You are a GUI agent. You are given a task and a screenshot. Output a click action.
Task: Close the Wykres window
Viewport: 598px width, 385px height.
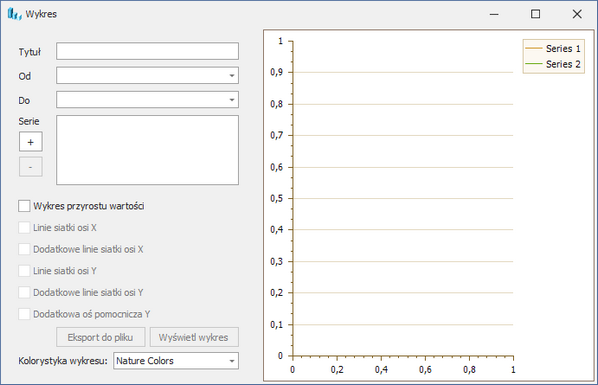click(x=577, y=14)
